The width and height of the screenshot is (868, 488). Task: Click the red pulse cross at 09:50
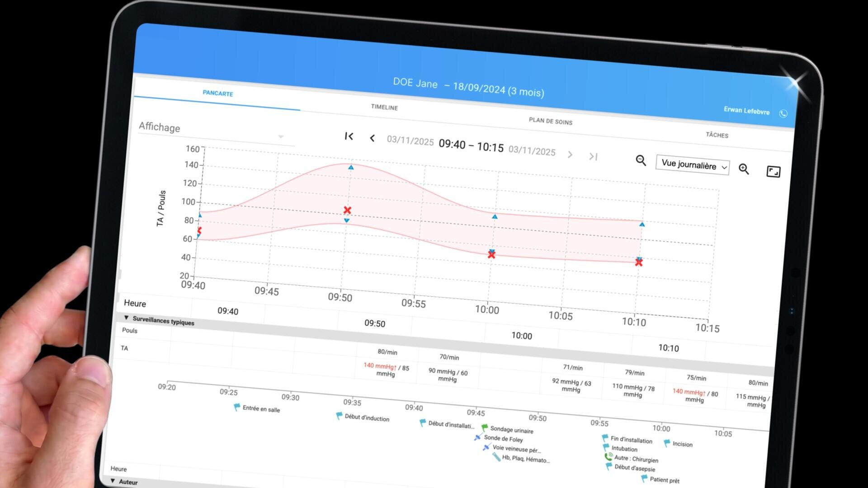347,210
